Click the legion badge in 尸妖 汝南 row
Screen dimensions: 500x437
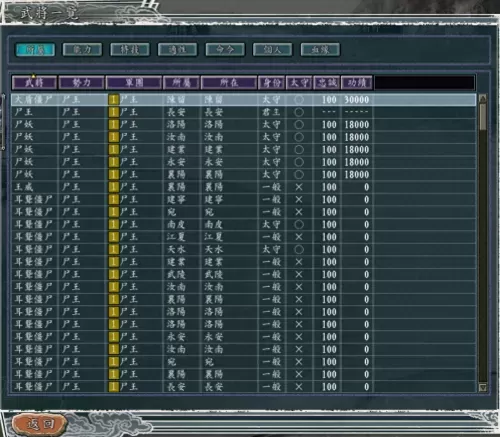coord(113,137)
